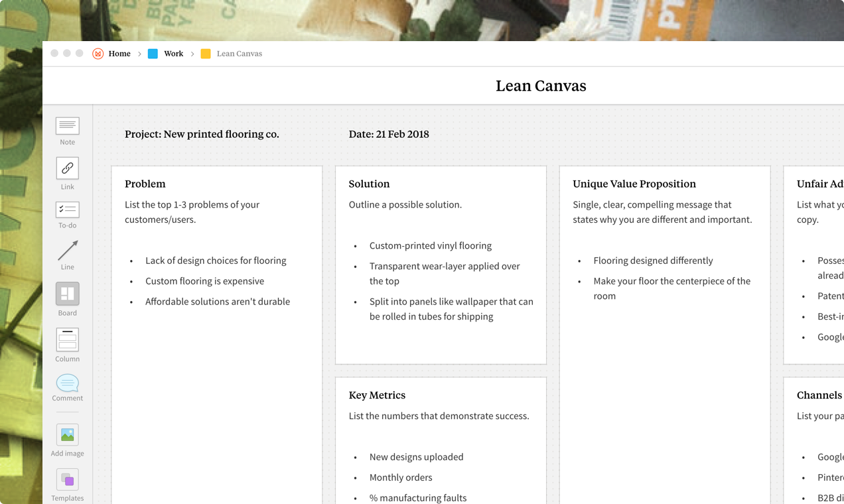Click the Problem card heading
Viewport: 844px width, 504px height.
pos(145,184)
